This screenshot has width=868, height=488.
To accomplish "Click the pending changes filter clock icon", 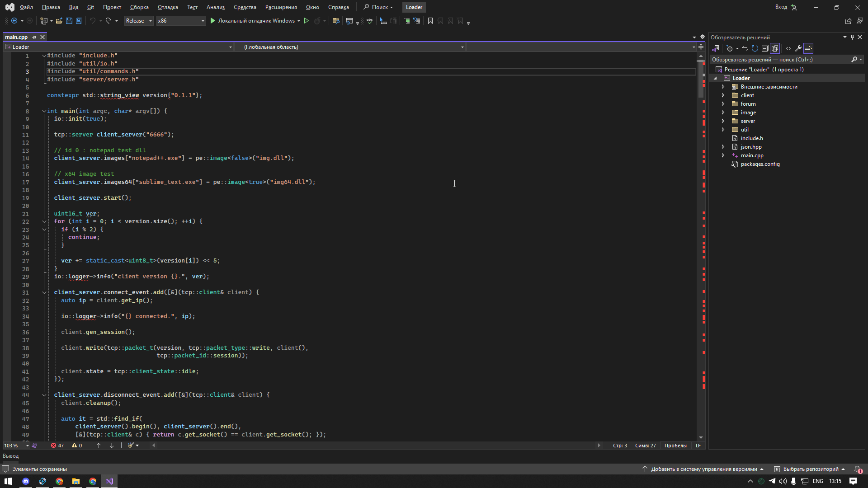I will point(729,48).
